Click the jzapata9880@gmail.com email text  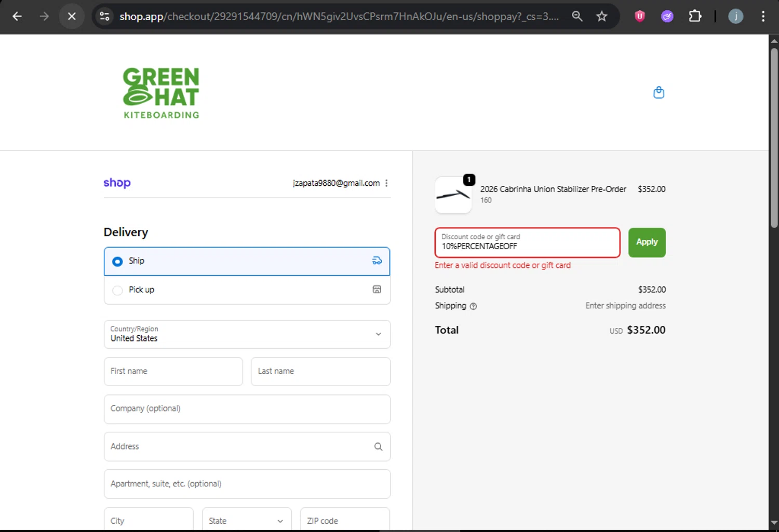click(336, 183)
